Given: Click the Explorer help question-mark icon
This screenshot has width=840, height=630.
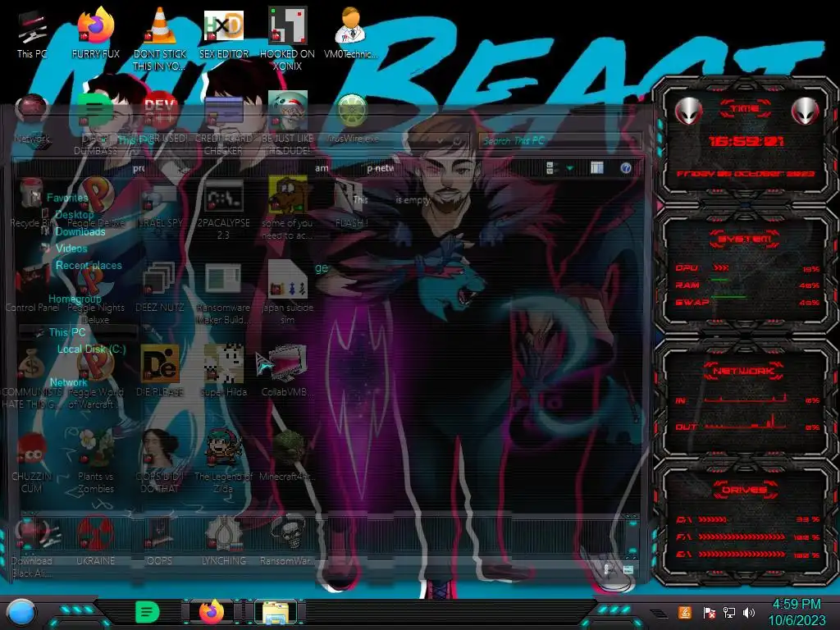Looking at the screenshot, I should pyautogui.click(x=625, y=168).
